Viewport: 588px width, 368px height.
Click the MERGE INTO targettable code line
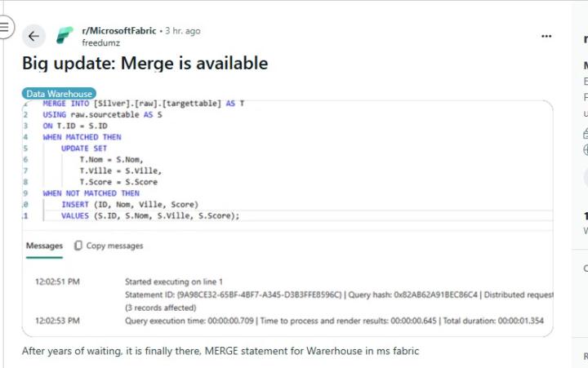point(143,104)
